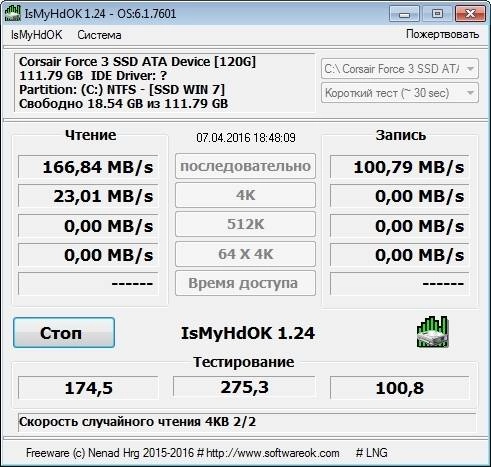The image size is (491, 467).
Task: Click the последовательно test button
Action: tap(245, 166)
